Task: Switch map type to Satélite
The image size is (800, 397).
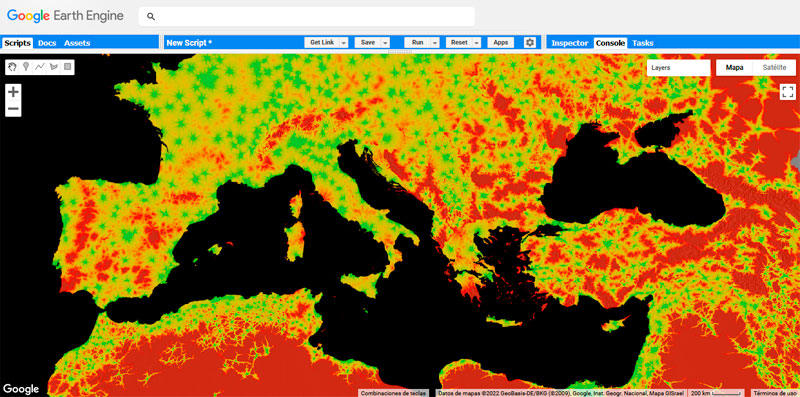Action: [774, 68]
